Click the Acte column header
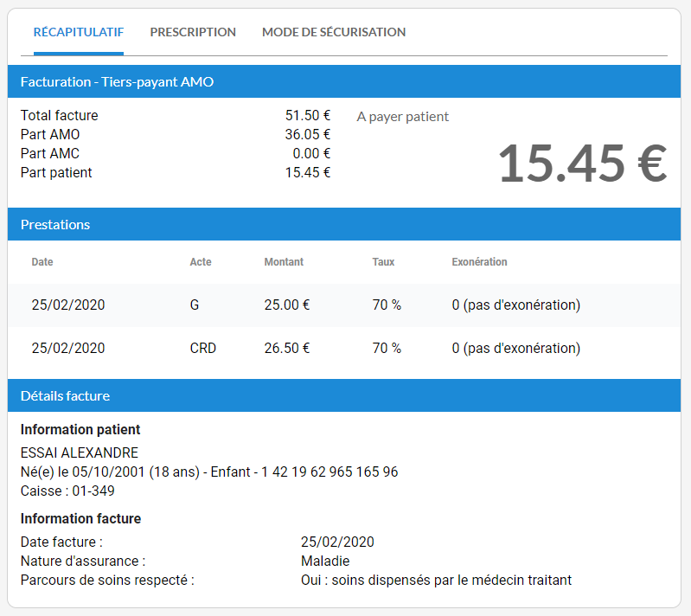The width and height of the screenshot is (691, 616). (201, 262)
